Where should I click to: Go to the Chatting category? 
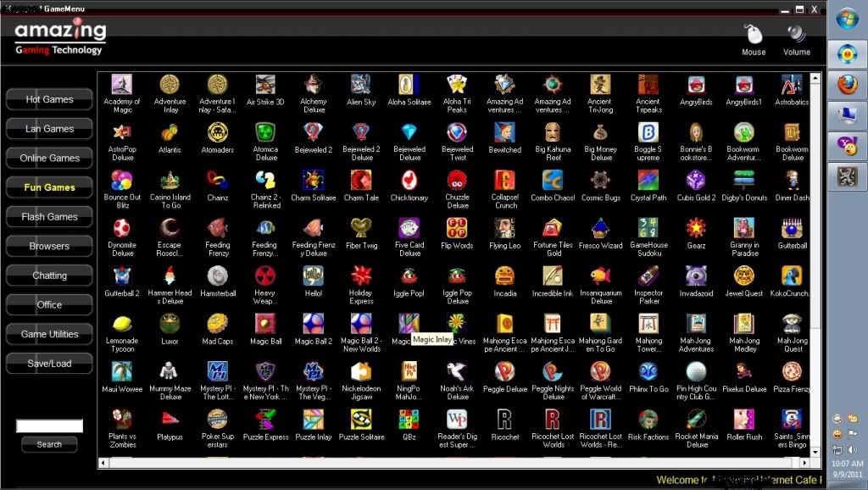coord(49,276)
